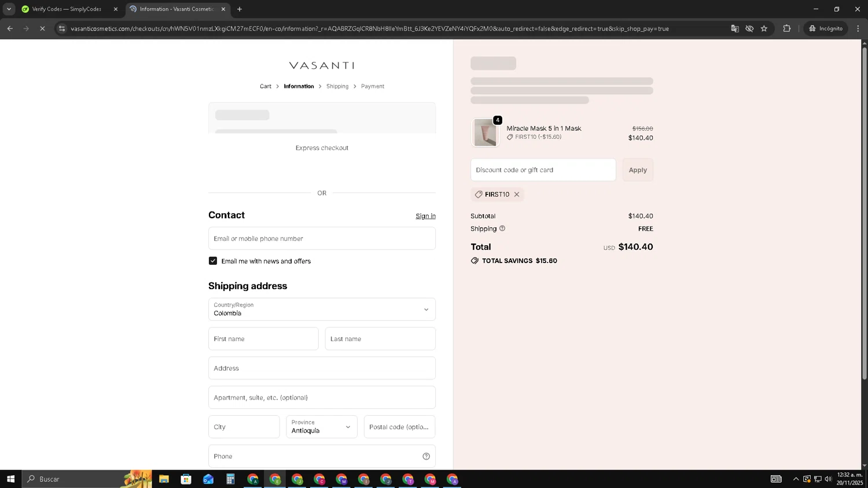Click Apply discount button
868x488 pixels.
coord(638,170)
